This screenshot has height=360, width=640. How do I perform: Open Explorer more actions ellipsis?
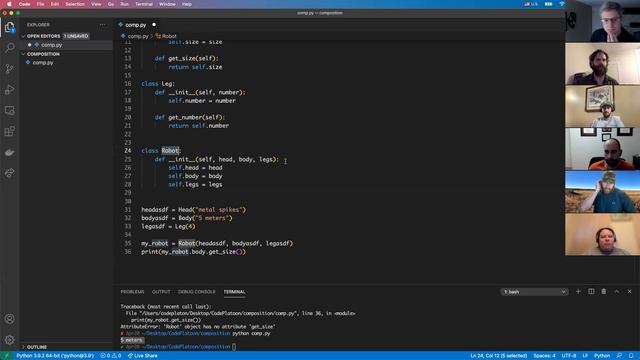click(102, 25)
